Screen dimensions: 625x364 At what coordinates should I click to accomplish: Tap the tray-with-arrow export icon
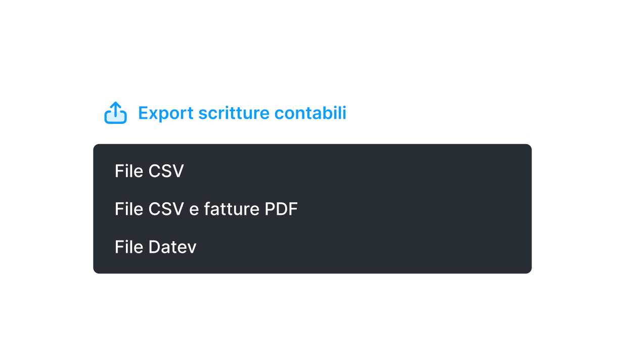pyautogui.click(x=115, y=113)
